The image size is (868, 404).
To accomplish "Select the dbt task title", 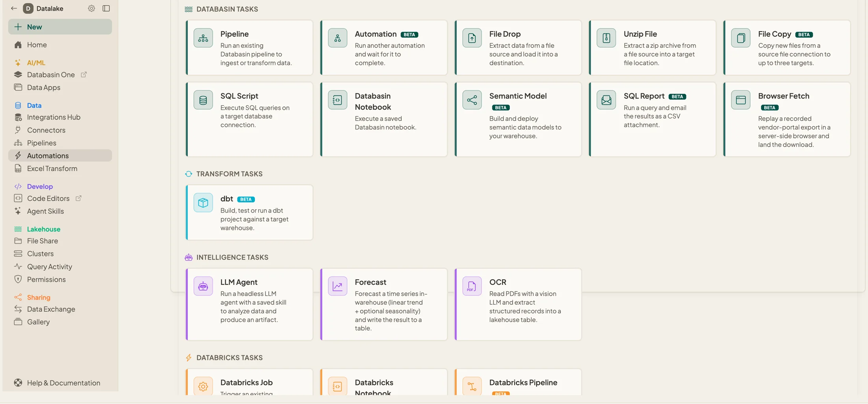I will tap(226, 199).
